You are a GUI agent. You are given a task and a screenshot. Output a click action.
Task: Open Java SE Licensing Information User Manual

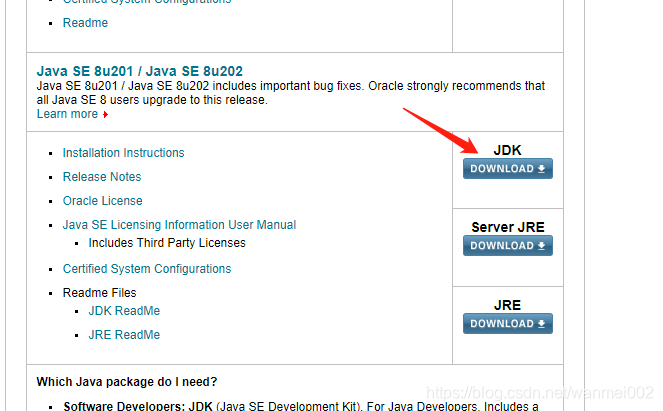click(179, 225)
